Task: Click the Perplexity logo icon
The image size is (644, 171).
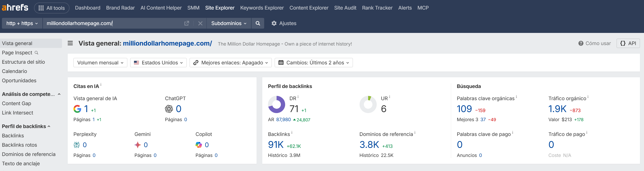Action: [x=77, y=145]
